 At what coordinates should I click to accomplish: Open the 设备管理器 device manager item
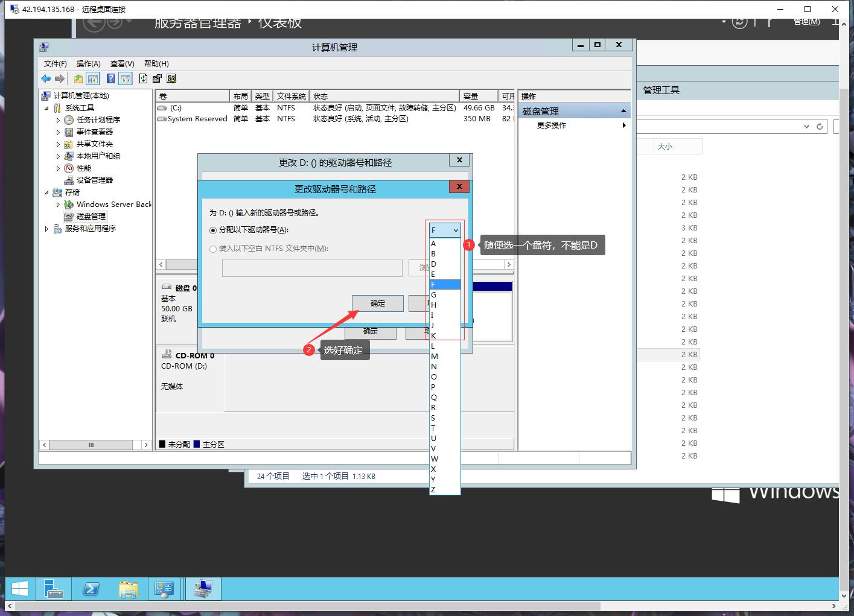[95, 180]
